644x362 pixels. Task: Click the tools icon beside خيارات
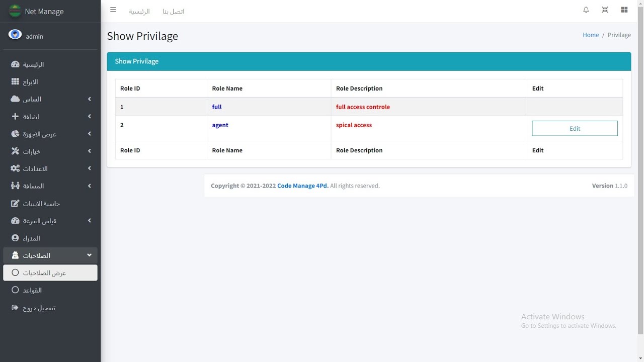15,151
